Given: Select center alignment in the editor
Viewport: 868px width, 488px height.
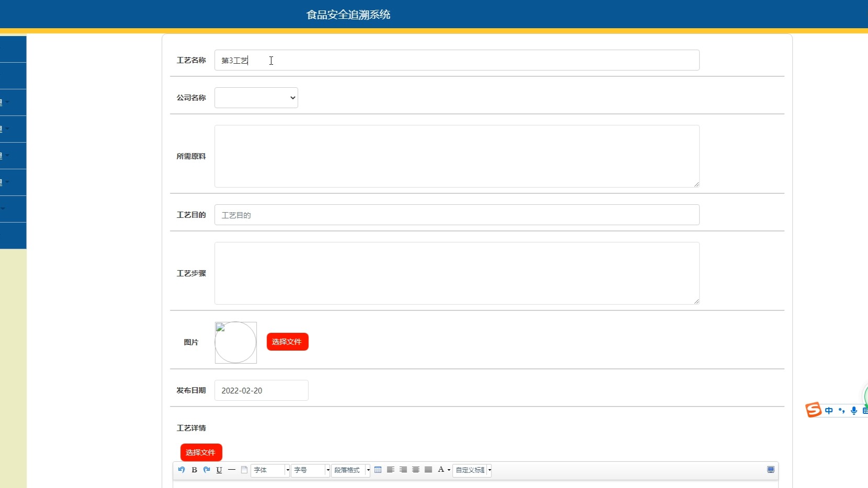Looking at the screenshot, I should click(x=416, y=469).
